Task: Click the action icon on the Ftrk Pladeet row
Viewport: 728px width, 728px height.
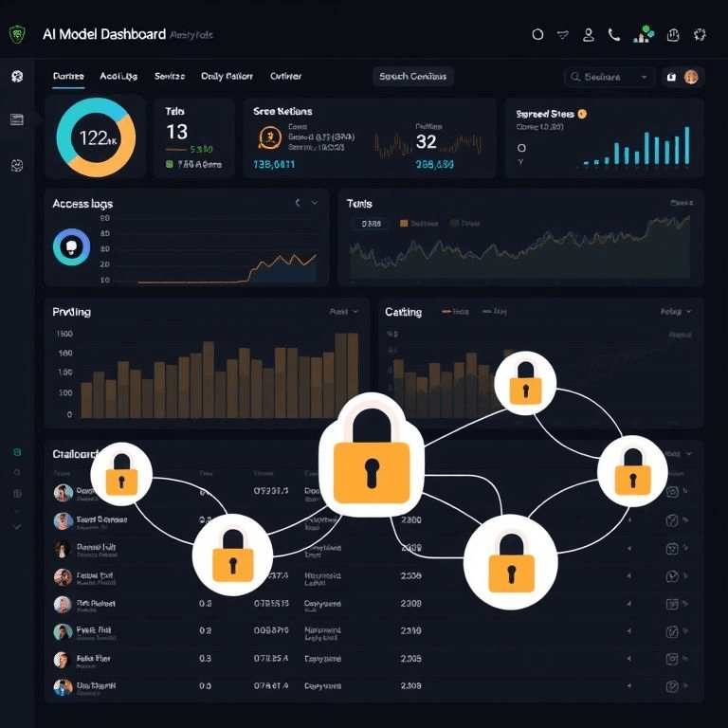Action: [671, 604]
